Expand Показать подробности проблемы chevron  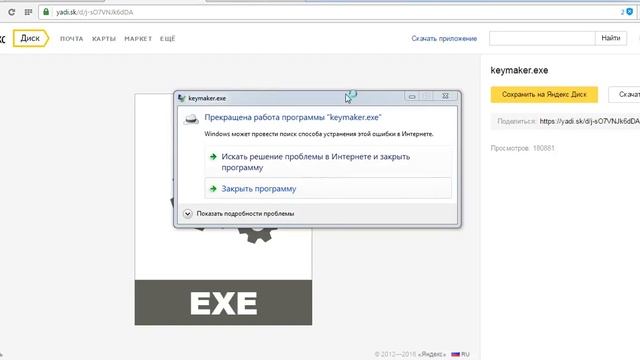click(x=187, y=213)
